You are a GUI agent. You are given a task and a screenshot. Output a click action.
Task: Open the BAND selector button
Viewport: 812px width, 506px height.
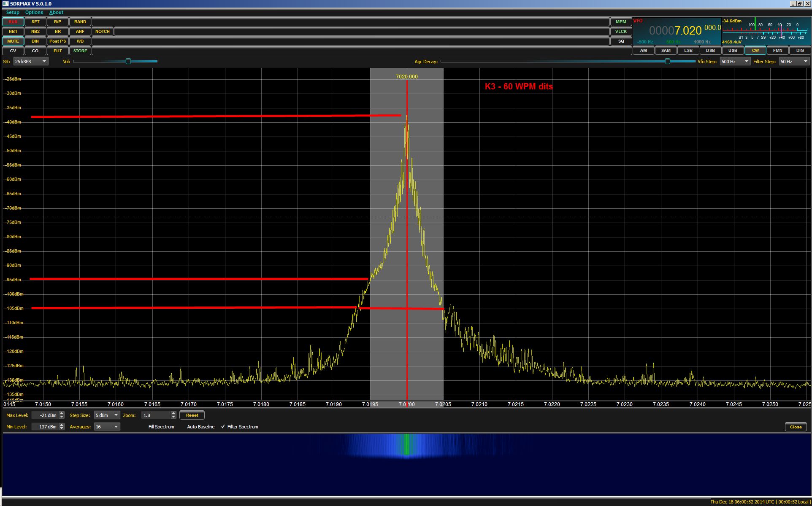[x=80, y=22]
